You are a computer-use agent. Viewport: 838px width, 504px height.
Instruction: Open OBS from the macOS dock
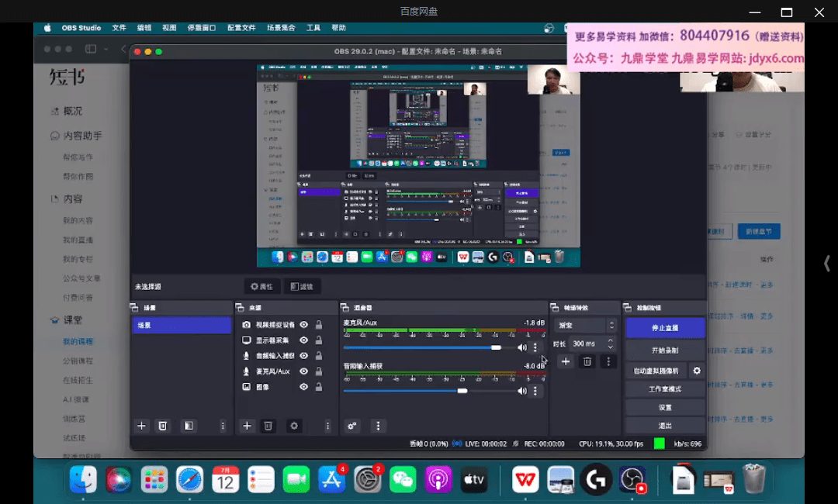[x=632, y=480]
